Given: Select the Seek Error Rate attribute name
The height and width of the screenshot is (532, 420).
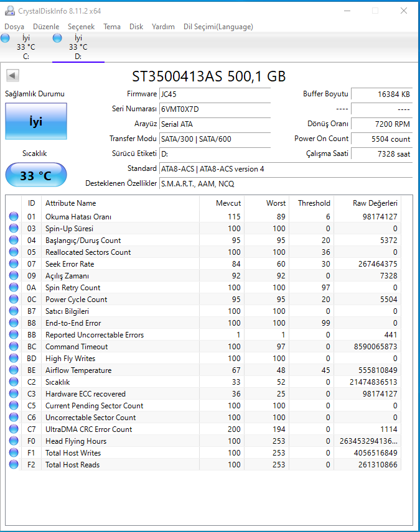Looking at the screenshot, I should pyautogui.click(x=70, y=264).
